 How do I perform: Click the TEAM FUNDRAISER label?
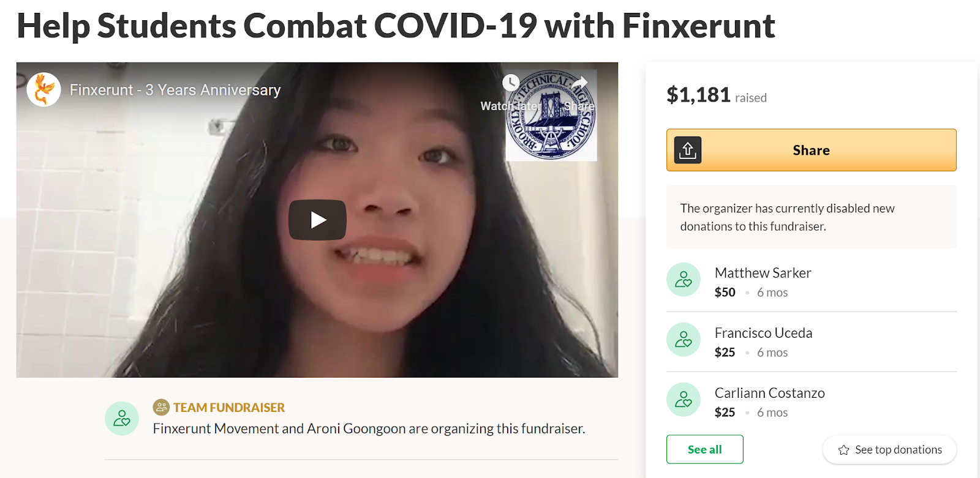tap(229, 408)
